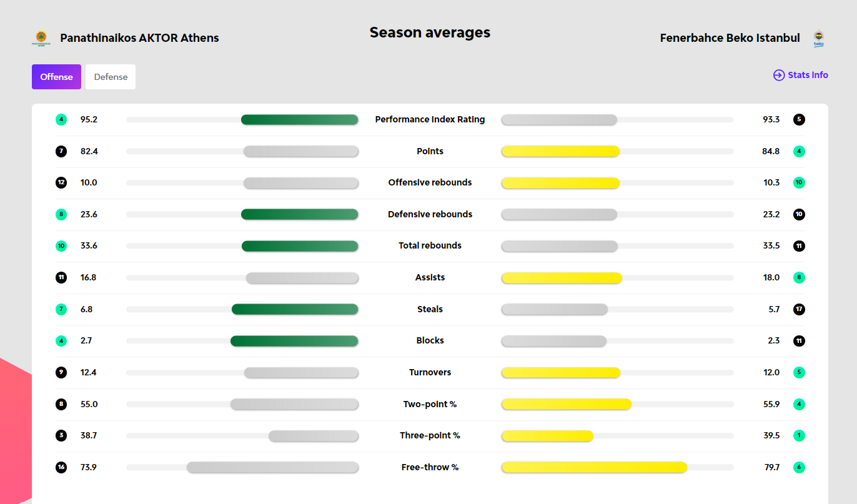This screenshot has width=857, height=504.
Task: Click Fenerbahce rank 8 badge for Assists
Action: pyautogui.click(x=799, y=277)
